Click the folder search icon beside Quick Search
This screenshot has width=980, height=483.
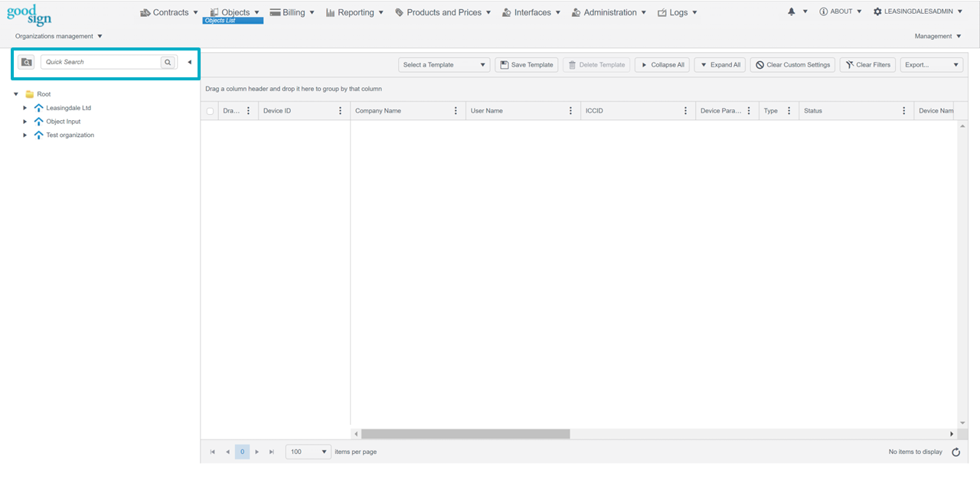click(x=26, y=62)
